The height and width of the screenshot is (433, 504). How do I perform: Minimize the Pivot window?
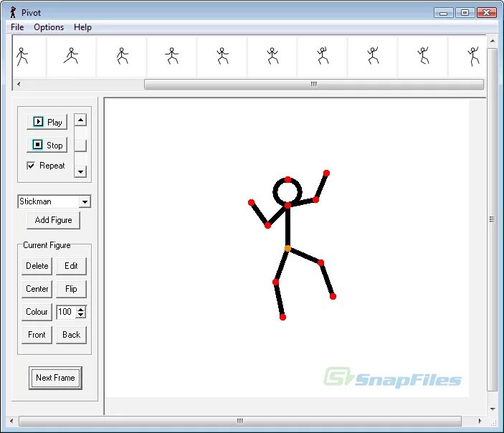[x=443, y=13]
